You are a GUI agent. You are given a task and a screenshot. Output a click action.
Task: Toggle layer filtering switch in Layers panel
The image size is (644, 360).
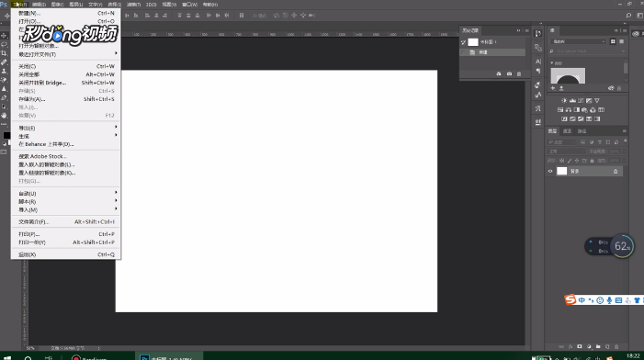[625, 141]
